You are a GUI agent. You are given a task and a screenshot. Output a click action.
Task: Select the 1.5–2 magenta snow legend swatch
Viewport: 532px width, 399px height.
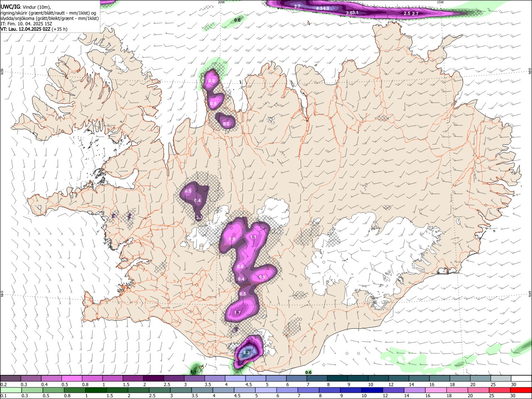[x=133, y=379]
